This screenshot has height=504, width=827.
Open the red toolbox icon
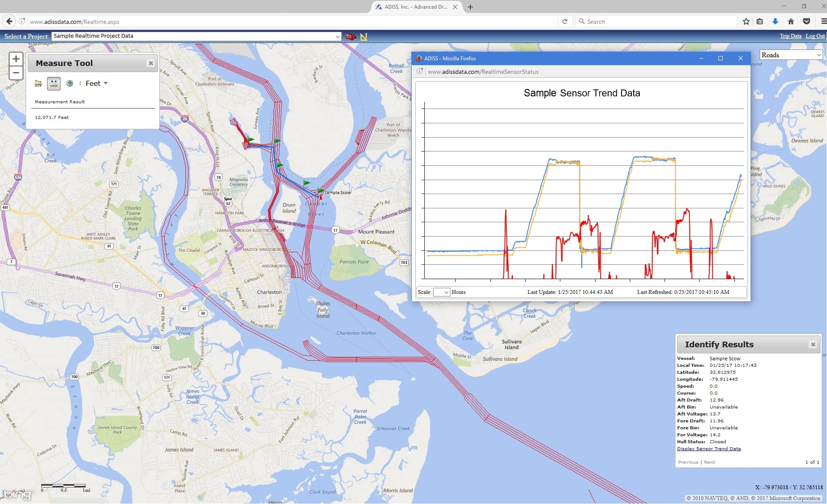coord(351,37)
